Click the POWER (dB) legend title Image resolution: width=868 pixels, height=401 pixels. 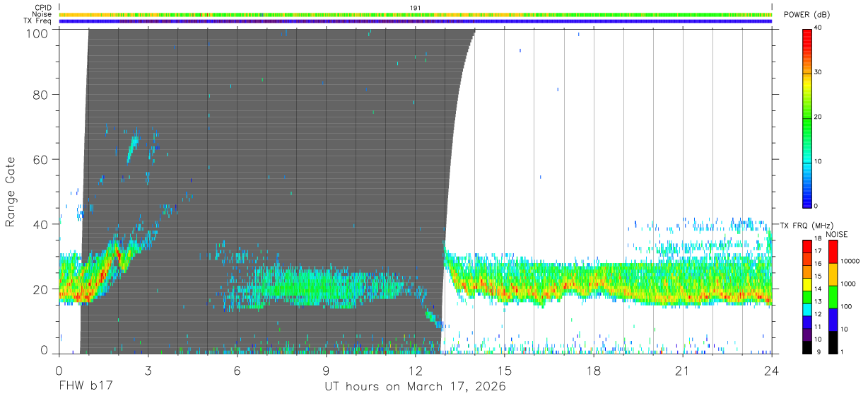click(x=807, y=15)
